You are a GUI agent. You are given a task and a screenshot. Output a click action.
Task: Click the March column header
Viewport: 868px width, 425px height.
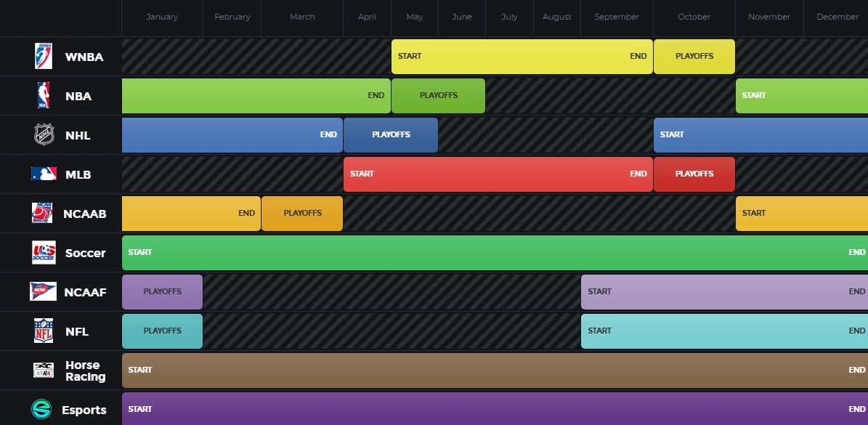(302, 17)
